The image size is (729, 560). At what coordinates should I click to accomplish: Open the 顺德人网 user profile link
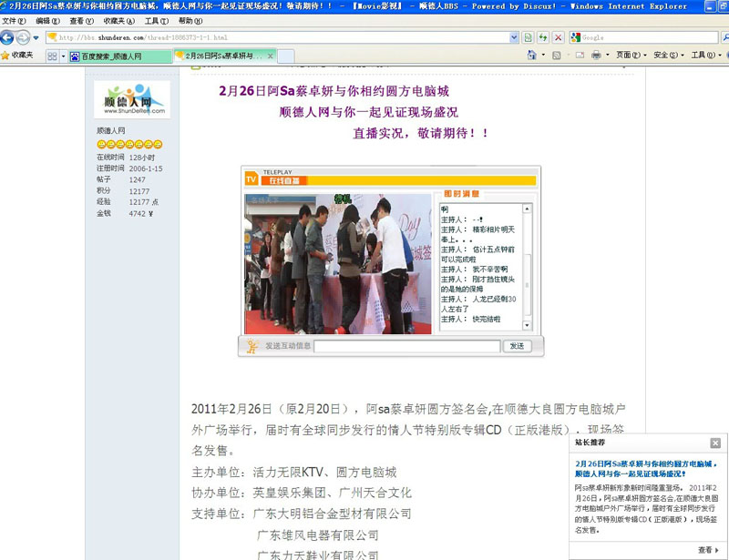point(110,130)
